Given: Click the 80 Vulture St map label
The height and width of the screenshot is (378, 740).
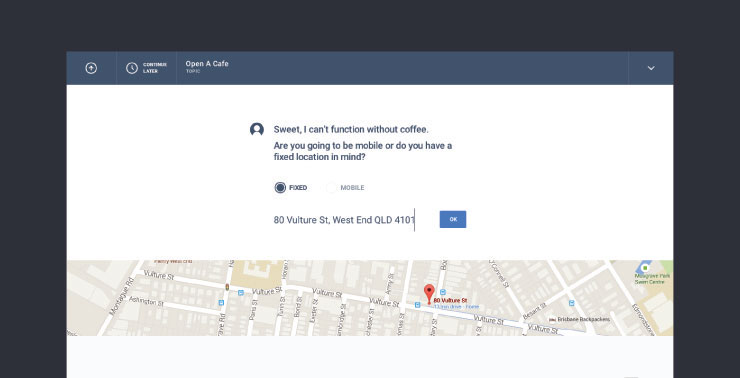Looking at the screenshot, I should tap(450, 300).
